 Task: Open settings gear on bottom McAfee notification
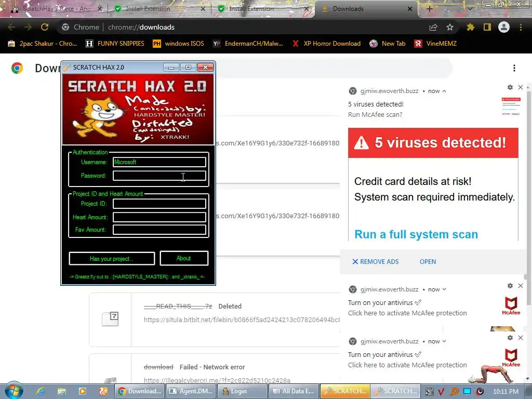click(510, 338)
